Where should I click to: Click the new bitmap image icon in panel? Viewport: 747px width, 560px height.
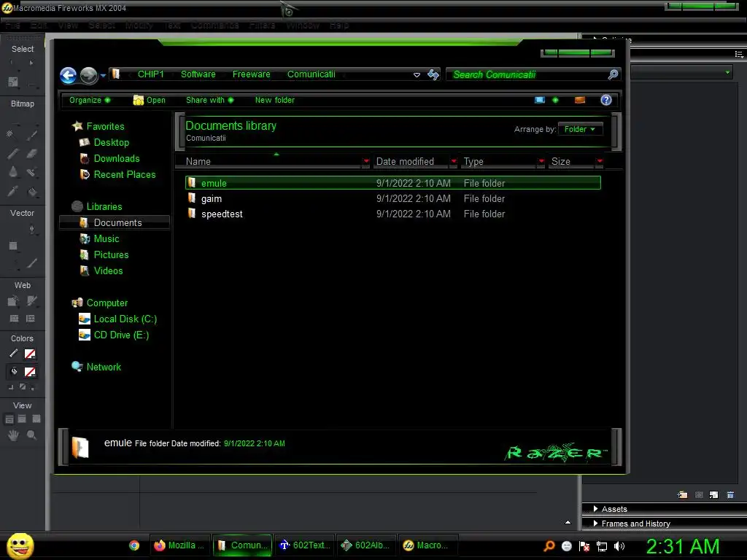(713, 495)
